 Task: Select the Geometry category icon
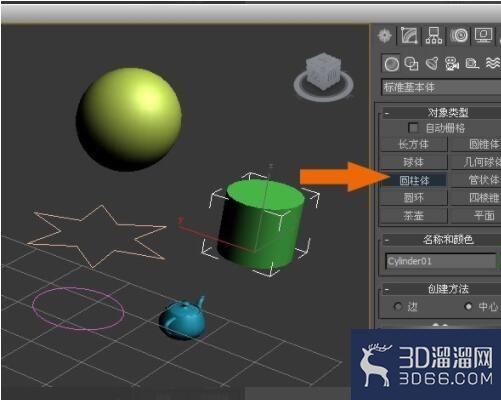pyautogui.click(x=391, y=64)
